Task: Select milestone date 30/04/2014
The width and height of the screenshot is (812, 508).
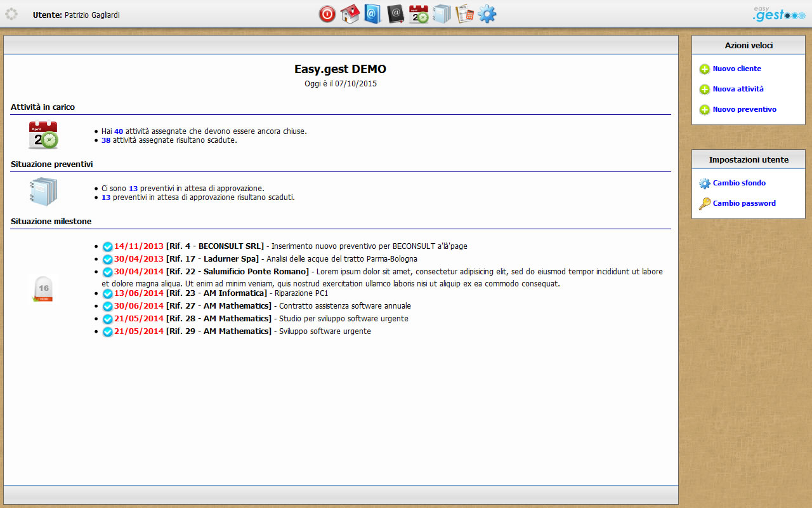Action: [139, 271]
